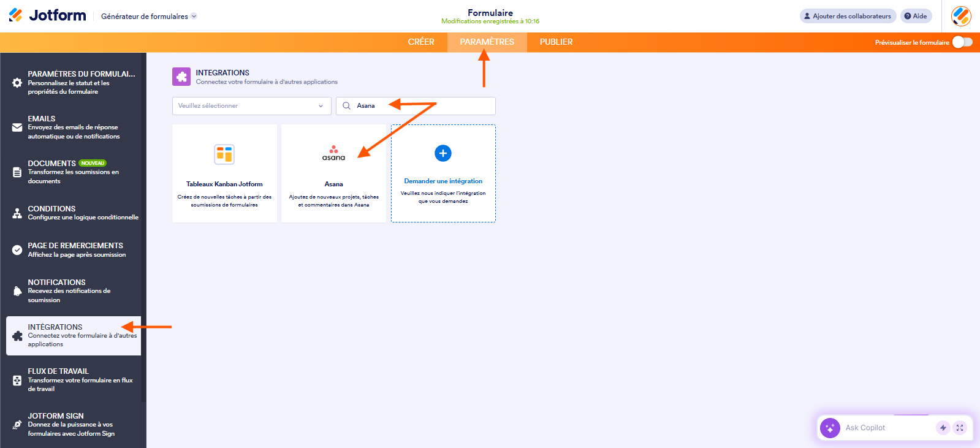Click the purple Integrations header icon
The width and height of the screenshot is (980, 448).
[181, 77]
